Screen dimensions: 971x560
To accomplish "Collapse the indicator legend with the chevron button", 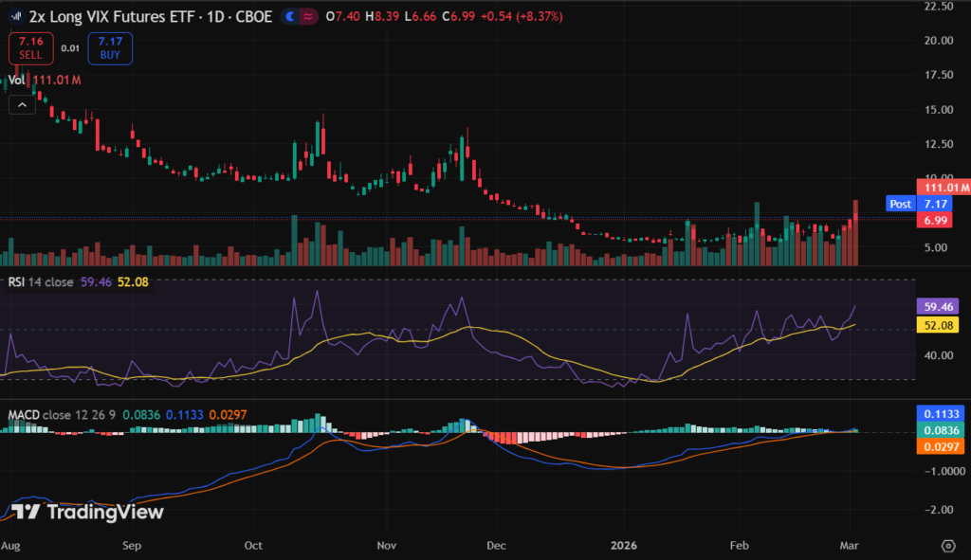I will pos(21,105).
